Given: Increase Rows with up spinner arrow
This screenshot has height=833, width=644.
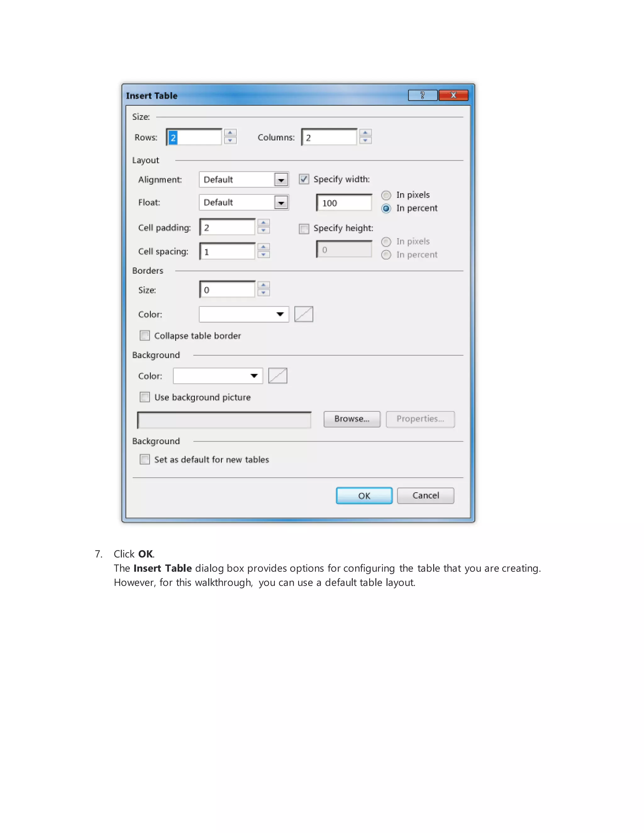Looking at the screenshot, I should [x=230, y=133].
